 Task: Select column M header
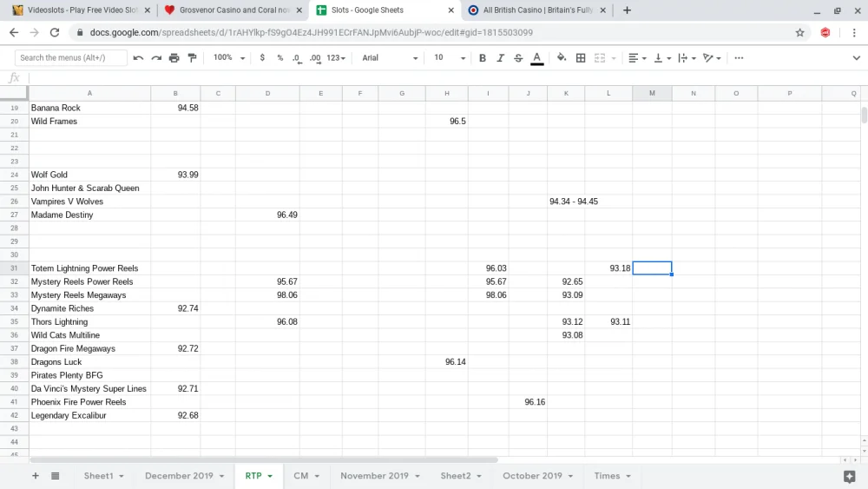point(652,94)
